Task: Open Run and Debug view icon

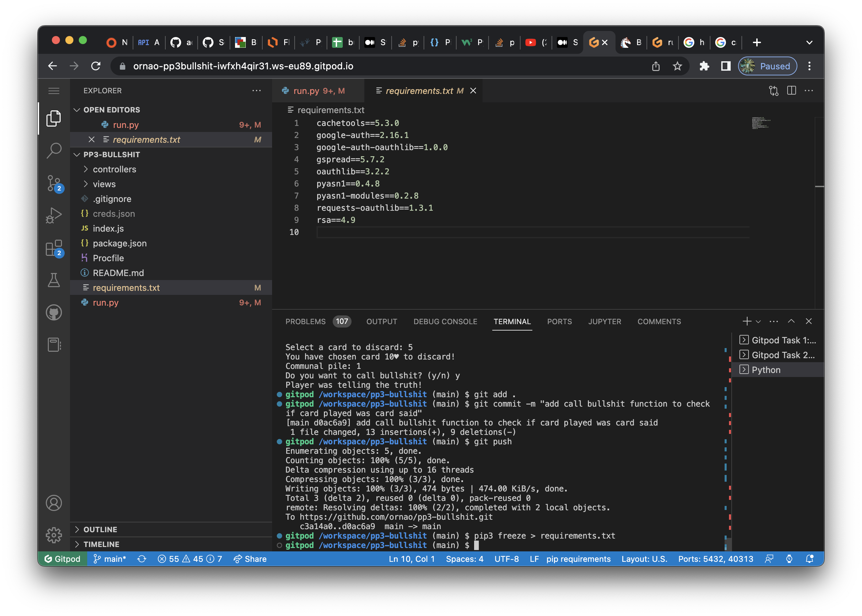Action: pyautogui.click(x=54, y=215)
